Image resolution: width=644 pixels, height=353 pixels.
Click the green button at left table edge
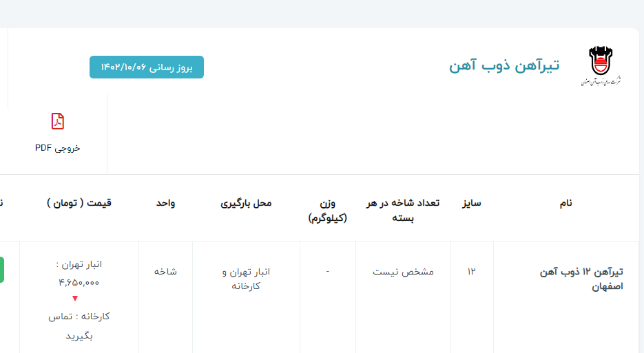tap(1, 269)
